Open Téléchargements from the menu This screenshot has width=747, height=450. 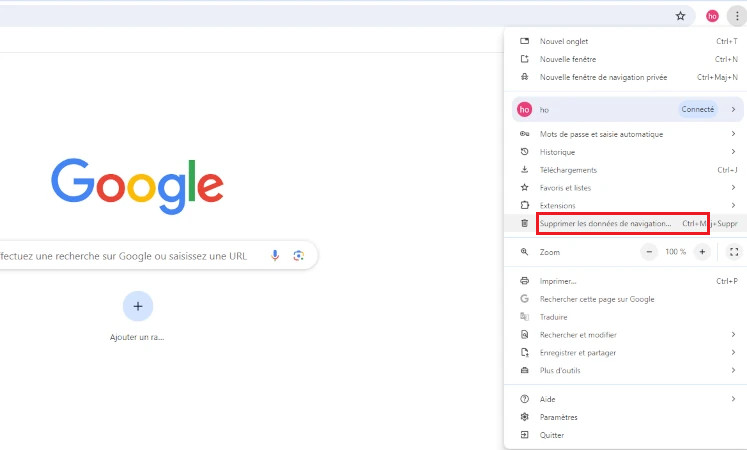(626, 170)
